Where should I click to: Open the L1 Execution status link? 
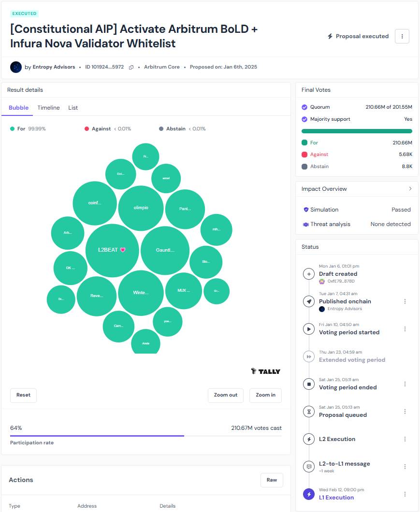pyautogui.click(x=336, y=498)
